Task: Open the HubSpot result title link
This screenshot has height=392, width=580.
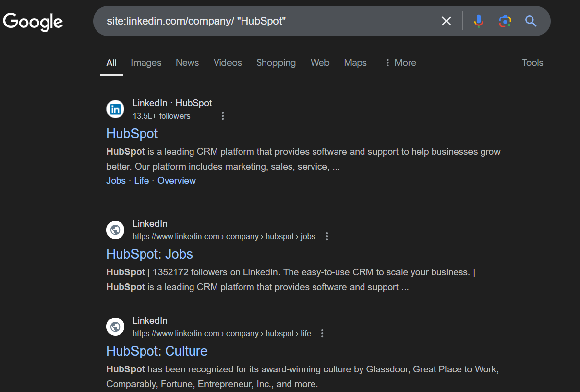Action: [132, 134]
